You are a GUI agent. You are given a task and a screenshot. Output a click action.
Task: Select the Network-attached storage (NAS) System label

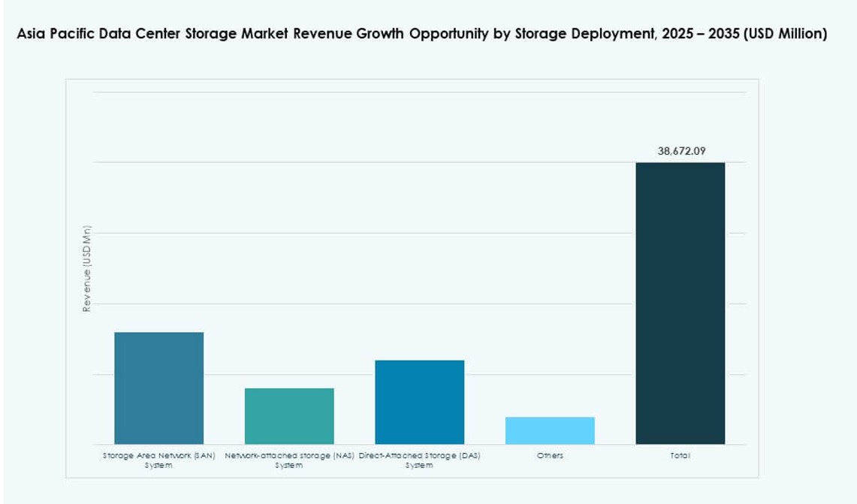point(288,459)
